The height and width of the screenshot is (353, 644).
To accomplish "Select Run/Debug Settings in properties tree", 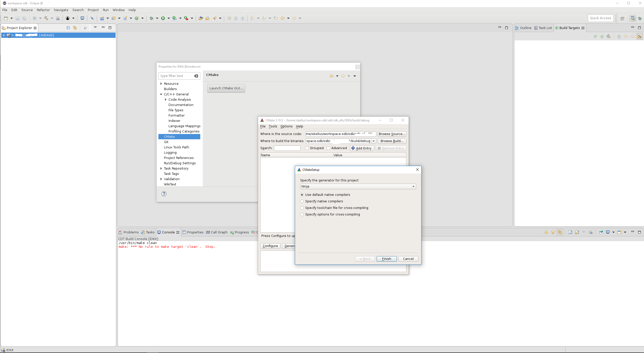I will pyautogui.click(x=180, y=163).
